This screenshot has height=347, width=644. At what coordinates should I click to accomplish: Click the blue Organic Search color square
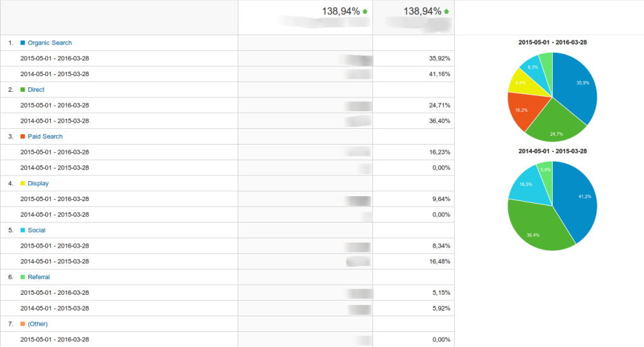[23, 43]
